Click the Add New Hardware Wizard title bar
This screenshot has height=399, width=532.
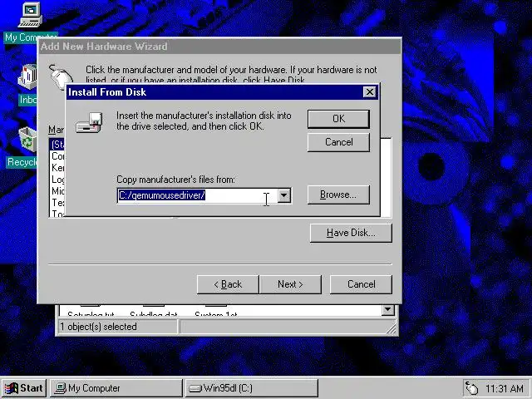(219, 47)
